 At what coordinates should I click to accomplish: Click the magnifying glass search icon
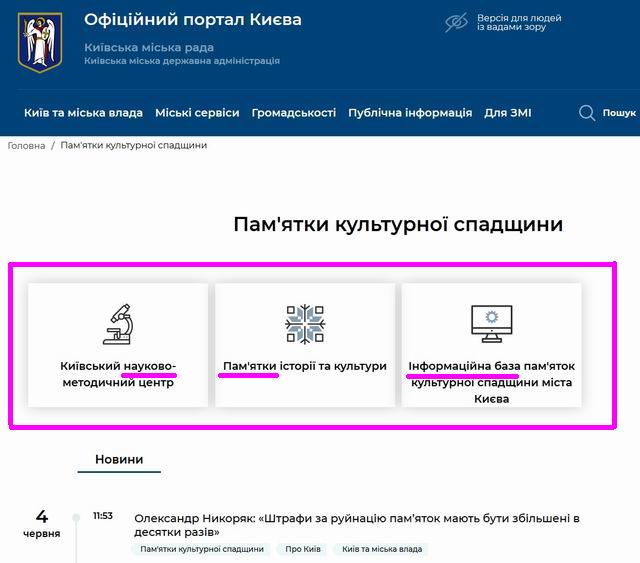[587, 113]
